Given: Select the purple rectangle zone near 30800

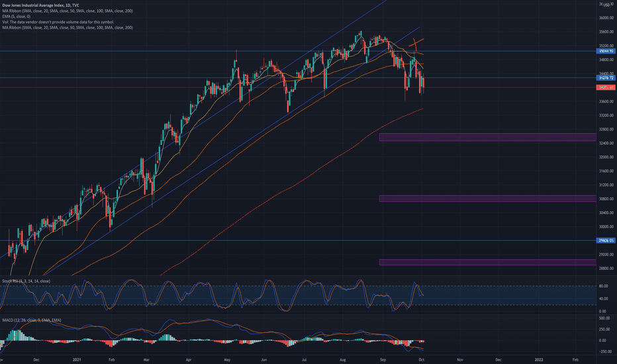Looking at the screenshot, I should pos(487,199).
